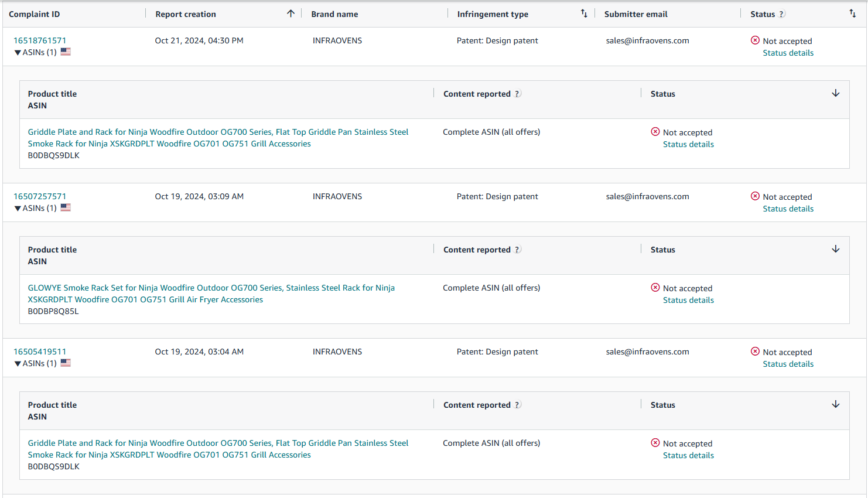Viewport: 868px width, 498px height.
Task: Open Content reported help icon under complaint 16507257571
Action: tap(518, 250)
